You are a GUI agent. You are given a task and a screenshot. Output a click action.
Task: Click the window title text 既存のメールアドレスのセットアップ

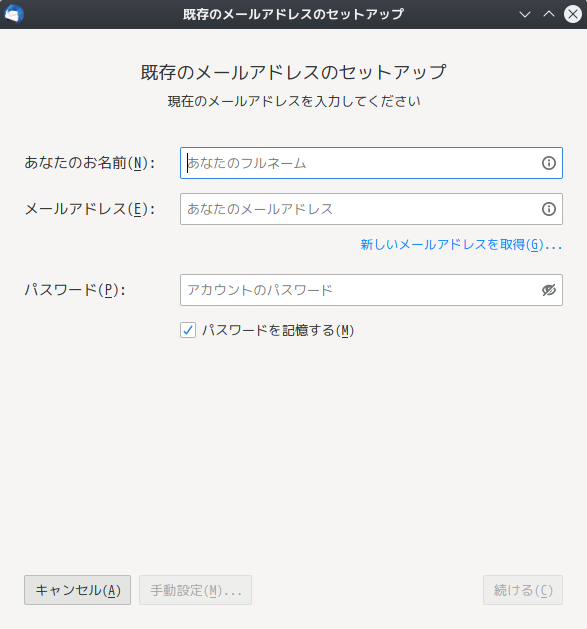click(x=293, y=14)
